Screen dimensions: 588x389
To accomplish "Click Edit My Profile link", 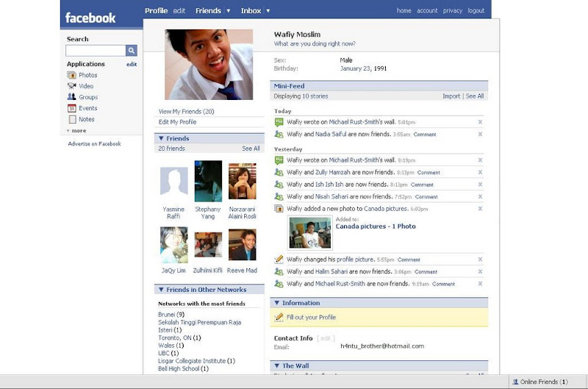I will [177, 122].
